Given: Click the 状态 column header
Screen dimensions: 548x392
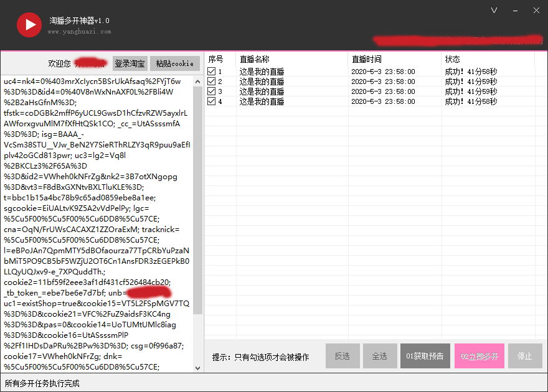Looking at the screenshot, I should pyautogui.click(x=488, y=59).
